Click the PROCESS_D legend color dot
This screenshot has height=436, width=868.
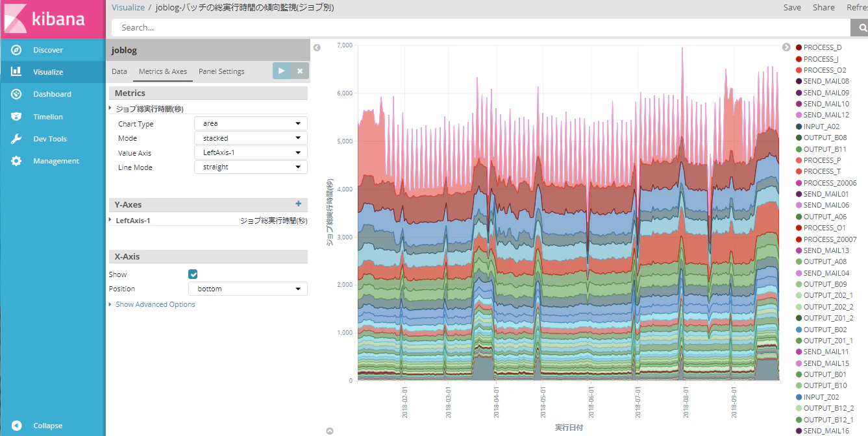799,47
